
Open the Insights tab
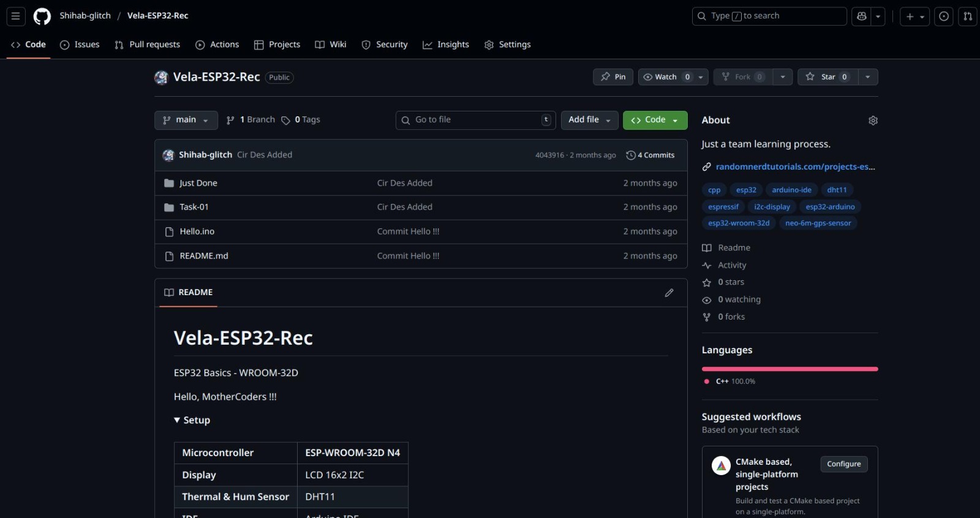(446, 45)
